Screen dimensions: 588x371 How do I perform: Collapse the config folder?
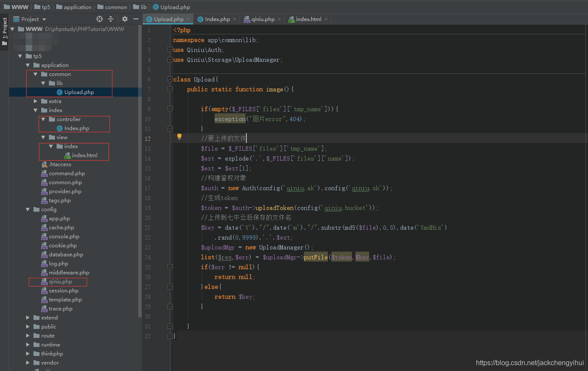coord(28,210)
